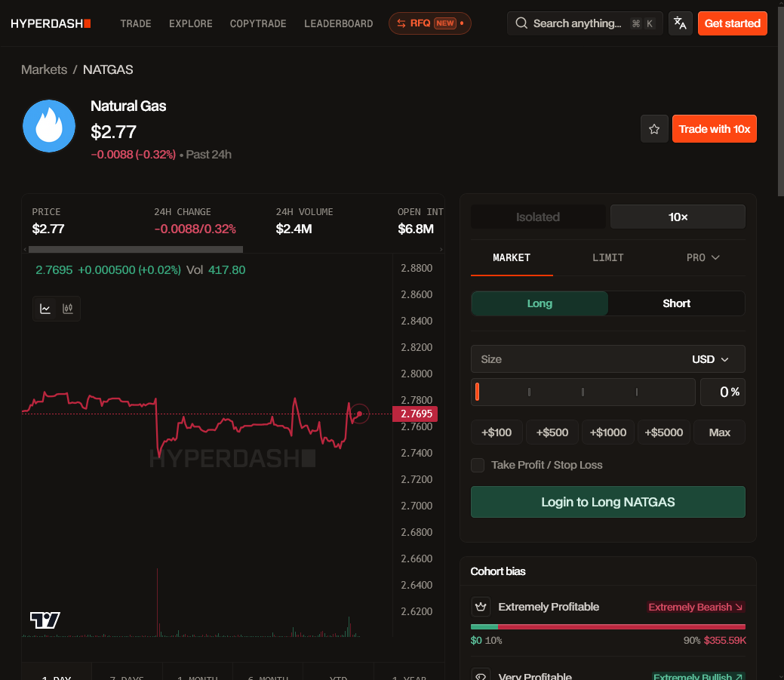Image resolution: width=784 pixels, height=680 pixels.
Task: Click the $355.59K short amount
Action: 724,641
